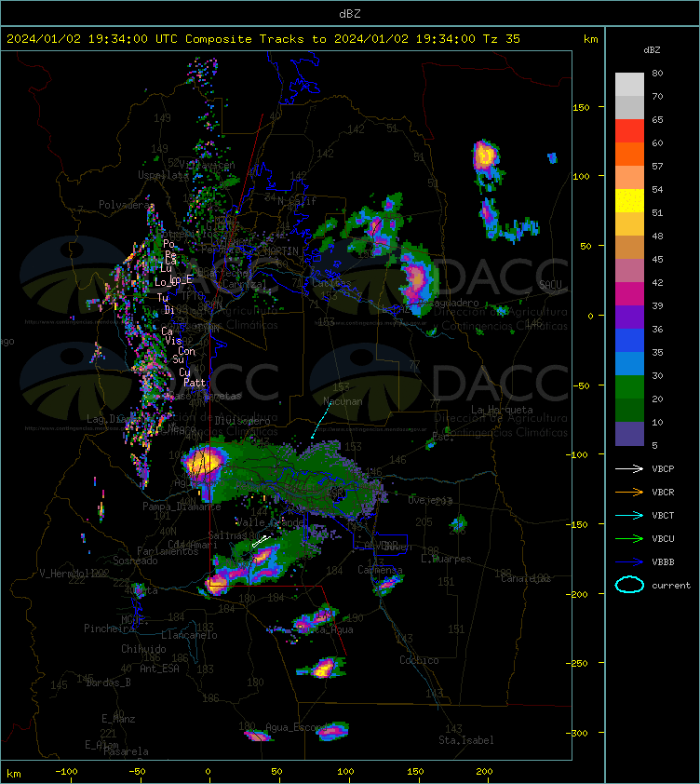Click the intense storm cell in the upper right
Image resolution: width=700 pixels, height=784 pixels.
point(484,156)
